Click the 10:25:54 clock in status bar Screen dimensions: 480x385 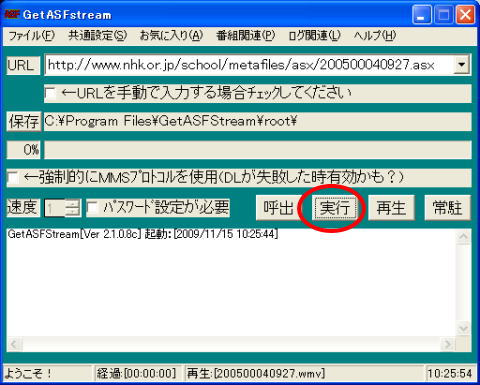[x=450, y=373]
